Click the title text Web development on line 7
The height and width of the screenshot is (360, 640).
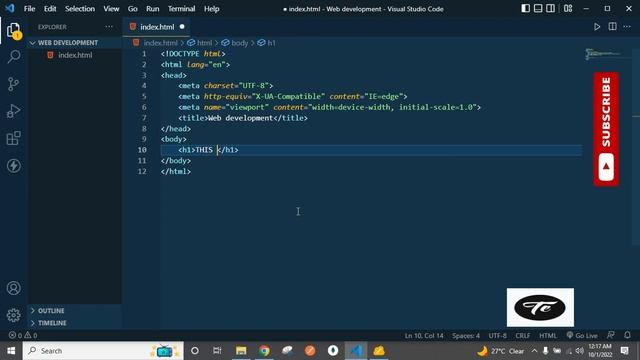pyautogui.click(x=241, y=118)
